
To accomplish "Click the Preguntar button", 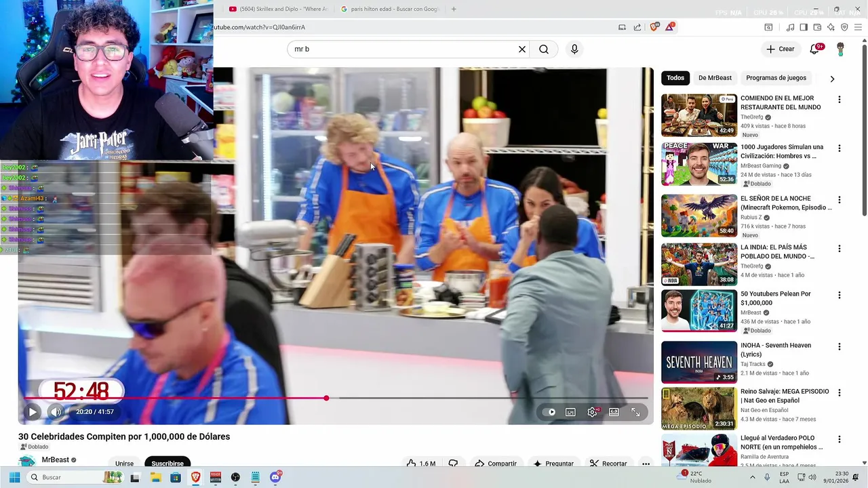I will pyautogui.click(x=553, y=464).
